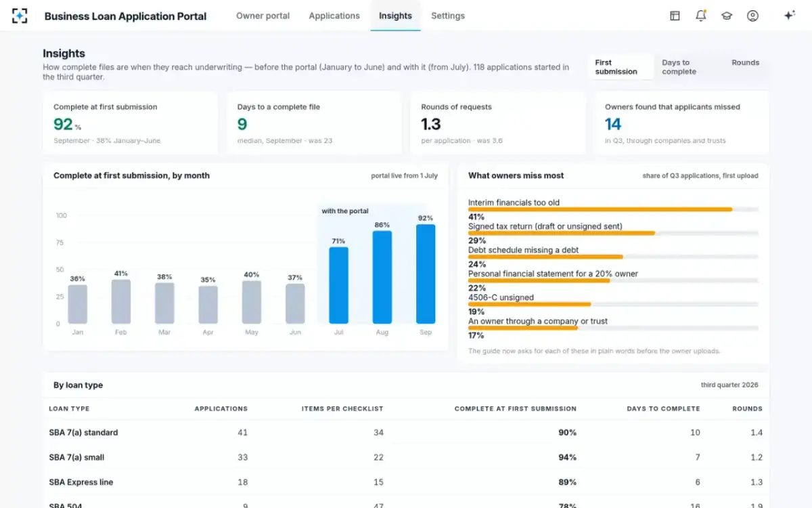Click the May bar in the chart
This screenshot has height=508, width=812.
[x=252, y=302]
